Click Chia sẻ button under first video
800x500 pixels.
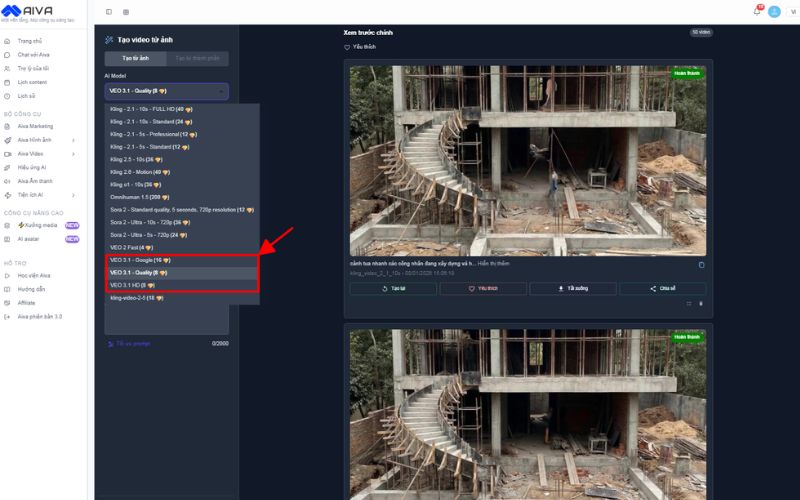click(662, 288)
